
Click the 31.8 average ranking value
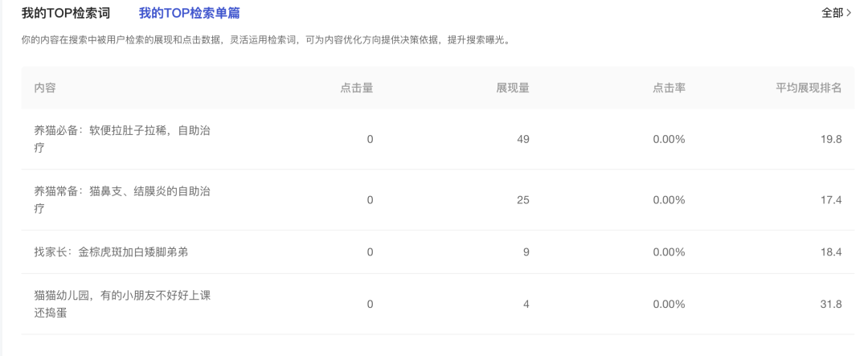pyautogui.click(x=831, y=304)
